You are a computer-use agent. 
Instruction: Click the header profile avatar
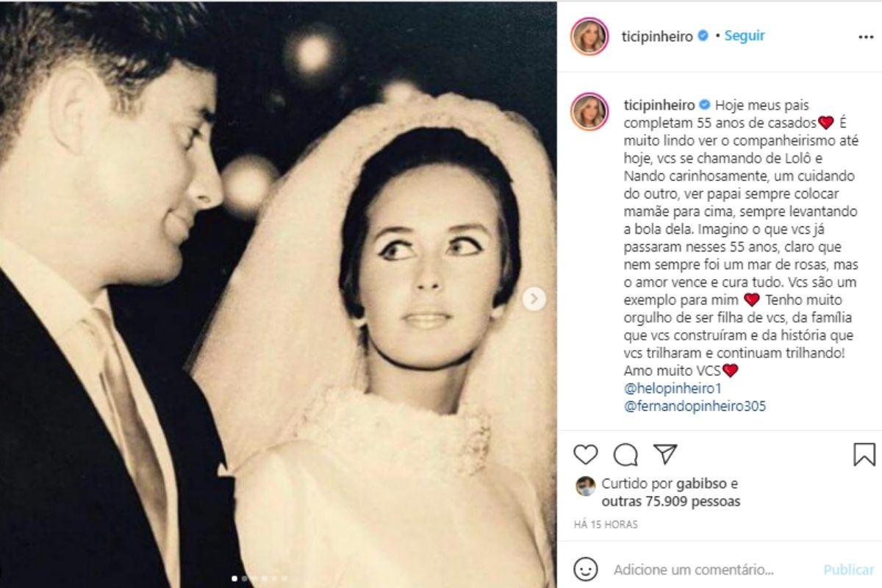(589, 36)
